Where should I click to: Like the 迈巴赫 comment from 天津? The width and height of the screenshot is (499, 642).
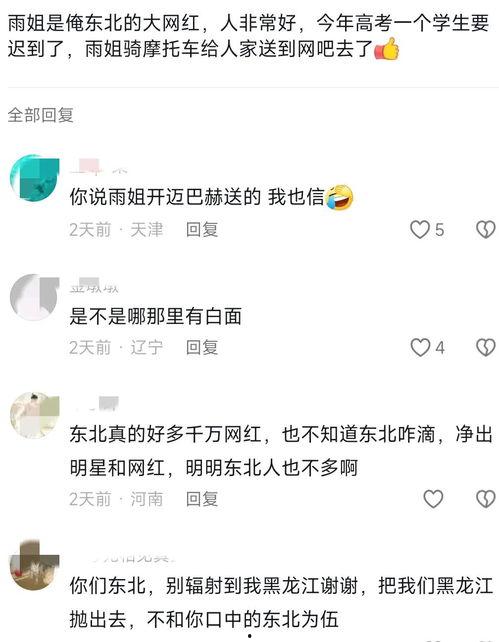427,229
